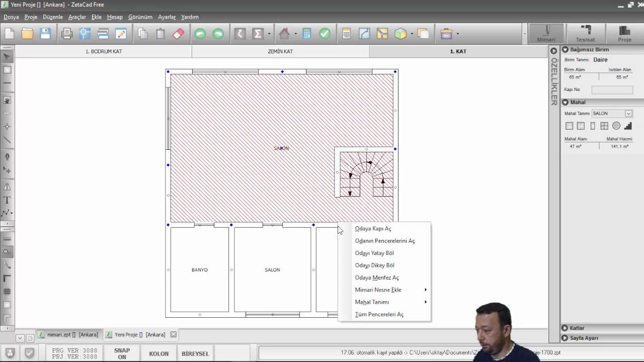The image size is (644, 362).
Task: Select the hand pan tool
Action: pyautogui.click(x=7, y=101)
